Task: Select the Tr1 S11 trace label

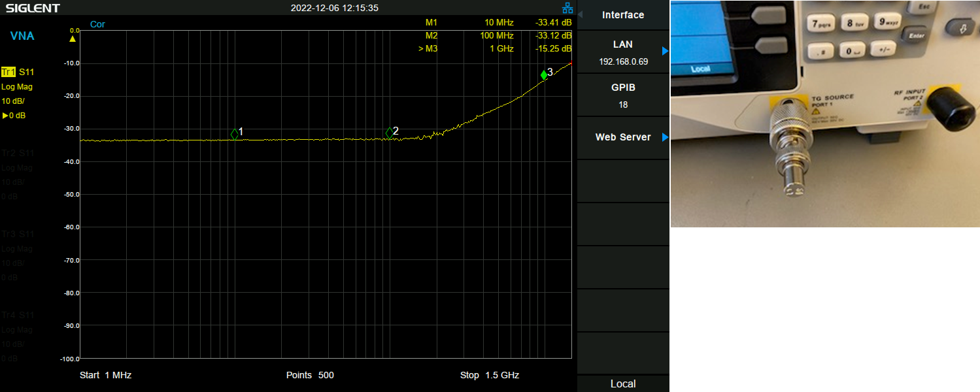Action: tap(18, 72)
